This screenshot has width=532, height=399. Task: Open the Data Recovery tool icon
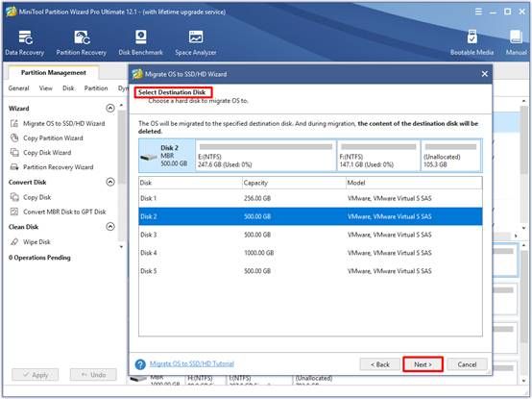tap(25, 37)
